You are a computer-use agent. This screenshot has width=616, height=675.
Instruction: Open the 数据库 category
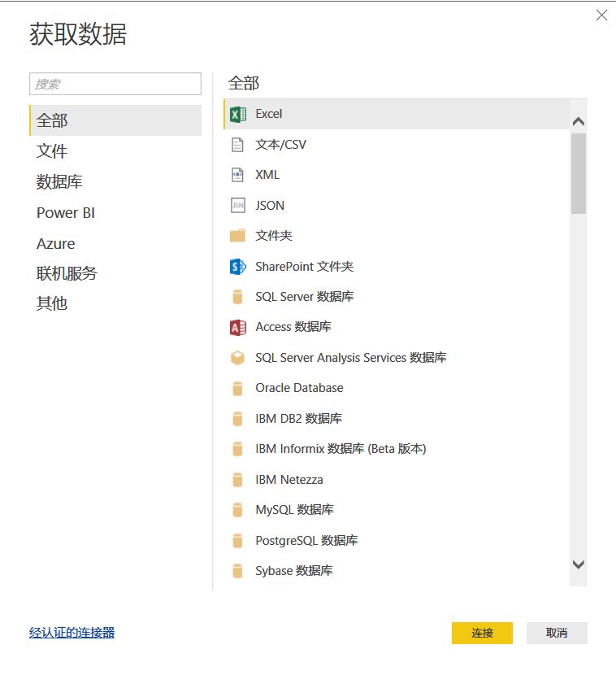[59, 182]
